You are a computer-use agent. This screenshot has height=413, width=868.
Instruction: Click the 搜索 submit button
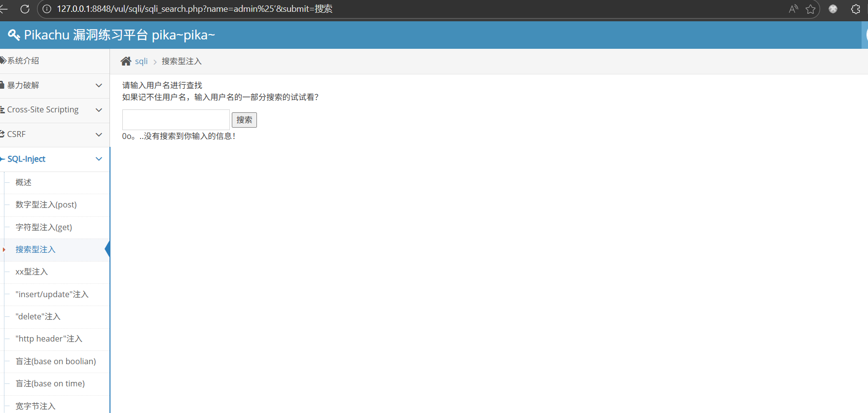click(x=244, y=120)
